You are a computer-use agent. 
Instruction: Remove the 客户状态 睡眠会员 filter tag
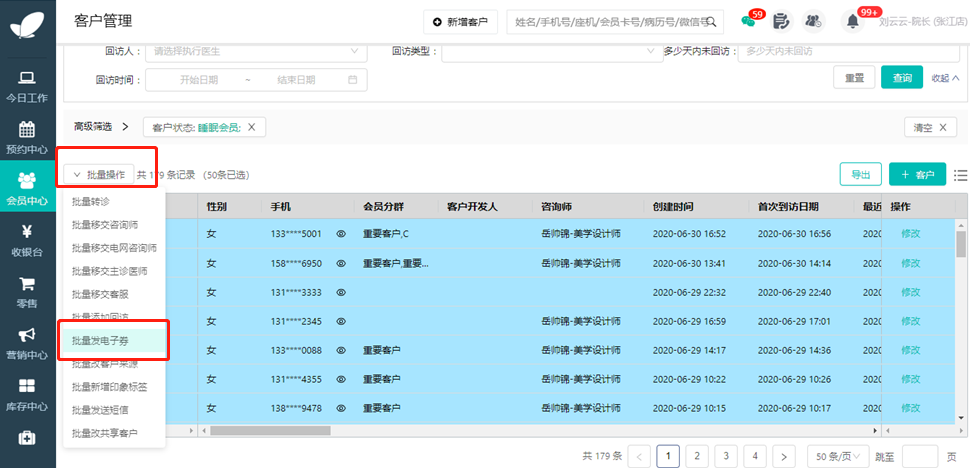[x=251, y=127]
